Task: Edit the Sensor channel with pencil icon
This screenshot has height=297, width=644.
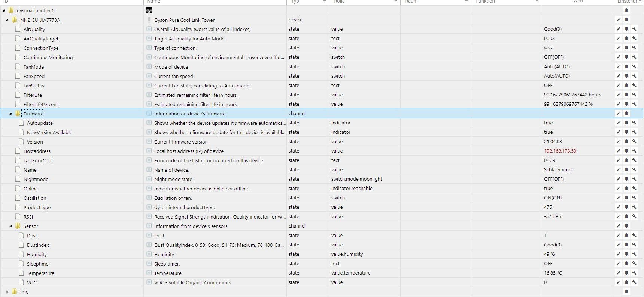Action: [618, 226]
